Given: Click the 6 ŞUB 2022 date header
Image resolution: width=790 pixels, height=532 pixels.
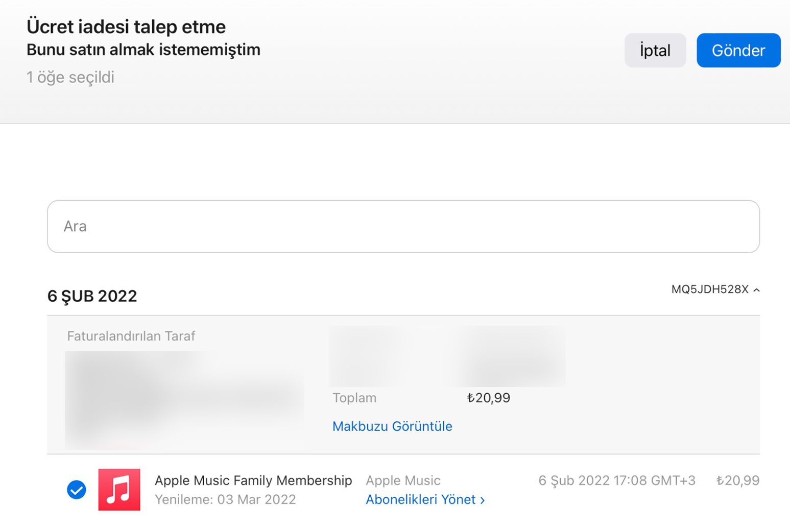Looking at the screenshot, I should (92, 296).
